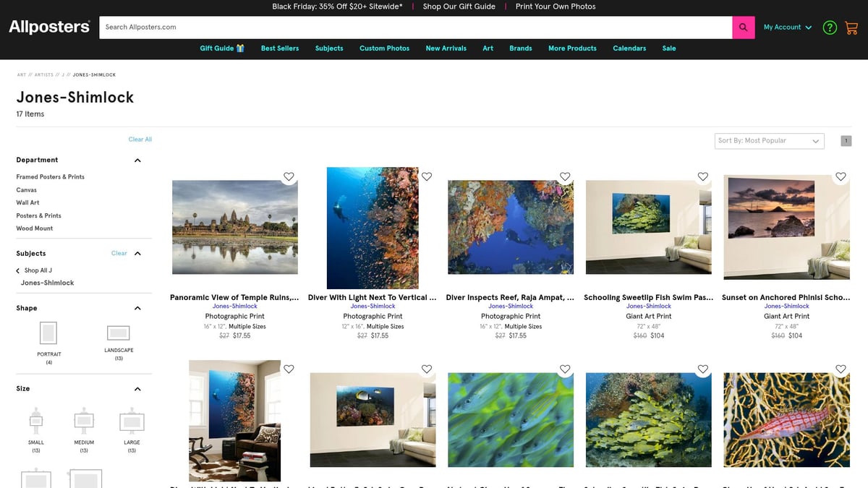
Task: Open the Framed Posters & Prints department
Action: point(51,177)
